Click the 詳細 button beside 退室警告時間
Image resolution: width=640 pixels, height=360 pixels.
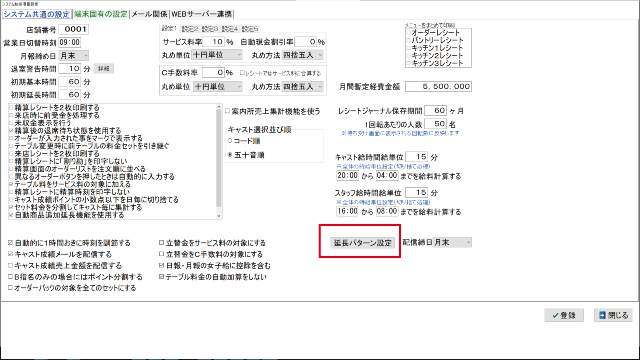click(103, 69)
